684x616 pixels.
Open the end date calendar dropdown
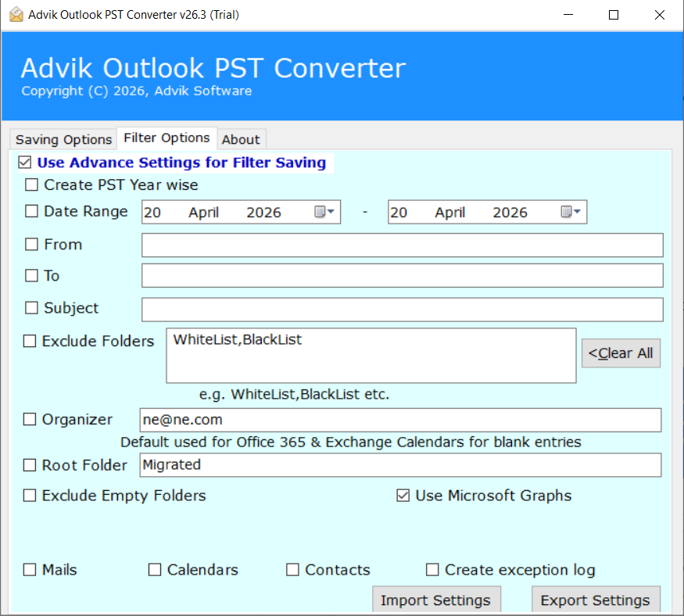tap(571, 212)
